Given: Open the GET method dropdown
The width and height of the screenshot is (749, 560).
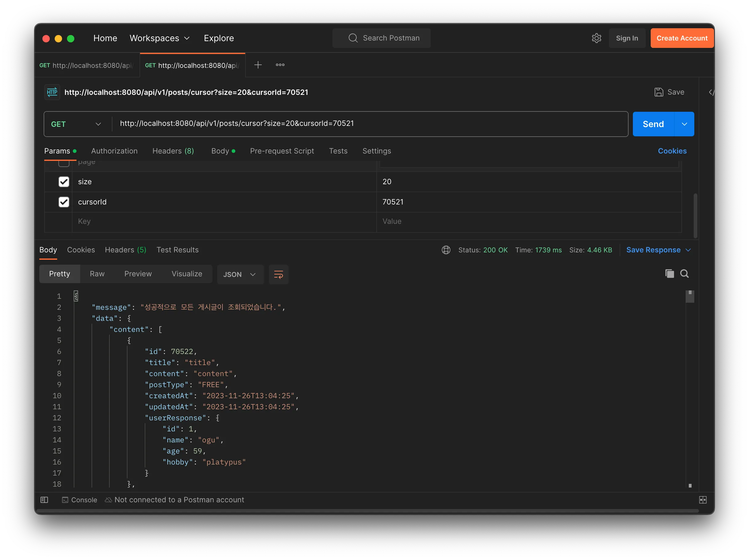Looking at the screenshot, I should coord(76,124).
